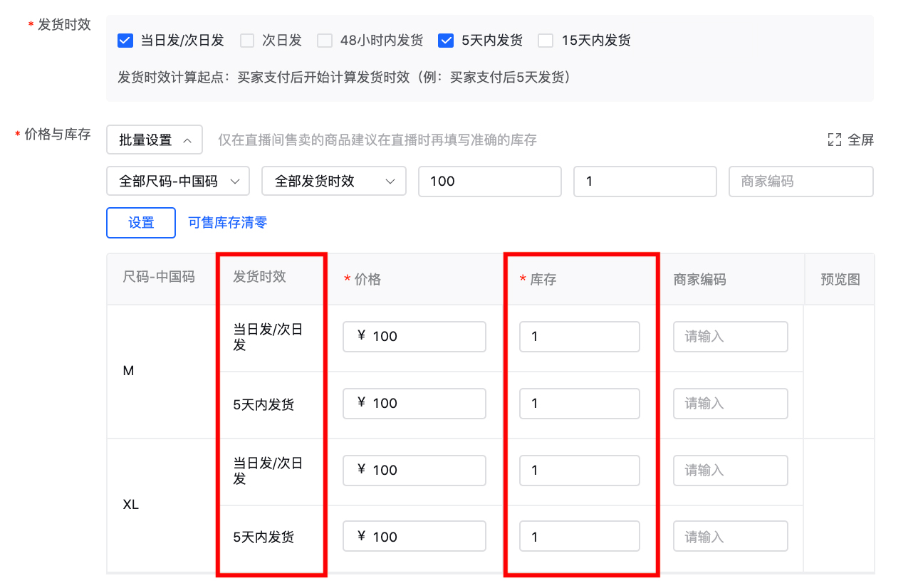Click the fullscreen 全屏 icon

point(834,140)
